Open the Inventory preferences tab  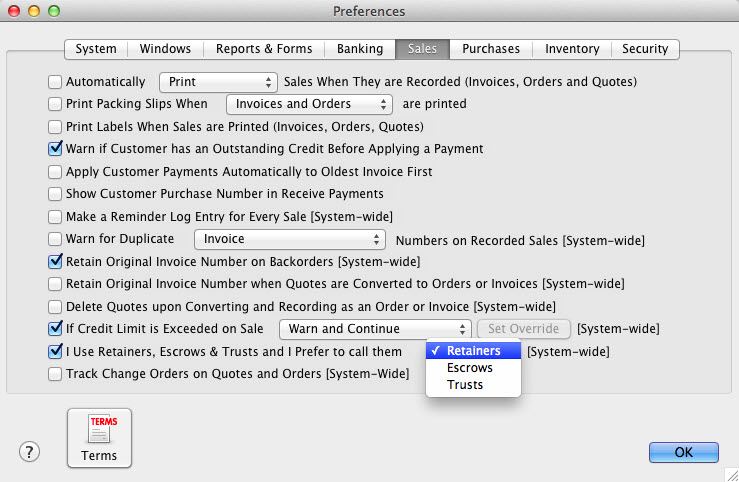click(x=572, y=49)
